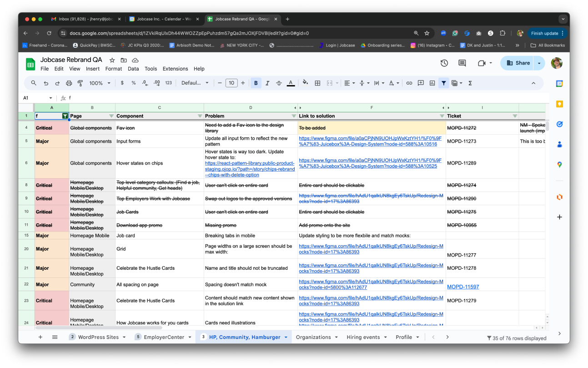Viewport: 588px width, 368px height.
Task: Open the text rotation dropdown
Action: [394, 83]
